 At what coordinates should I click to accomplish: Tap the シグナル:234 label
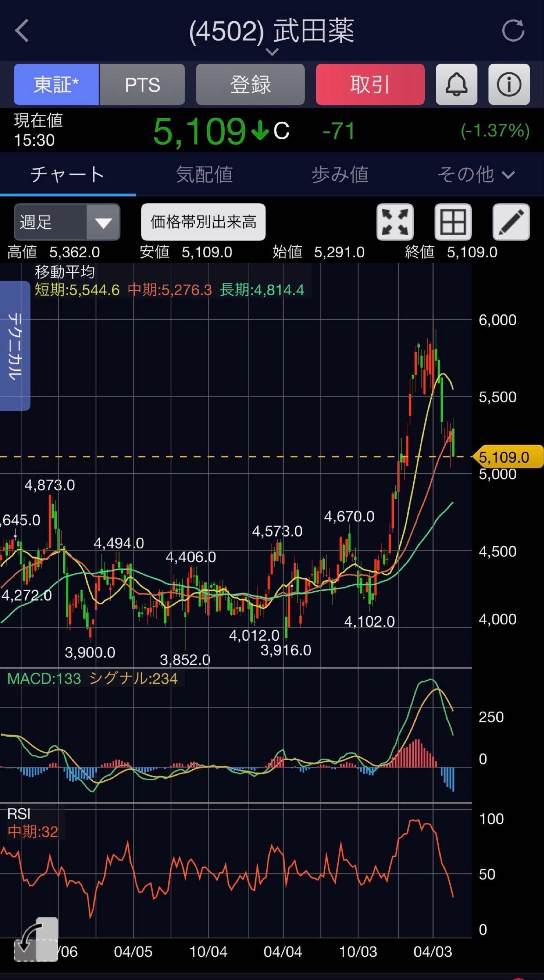pos(133,679)
